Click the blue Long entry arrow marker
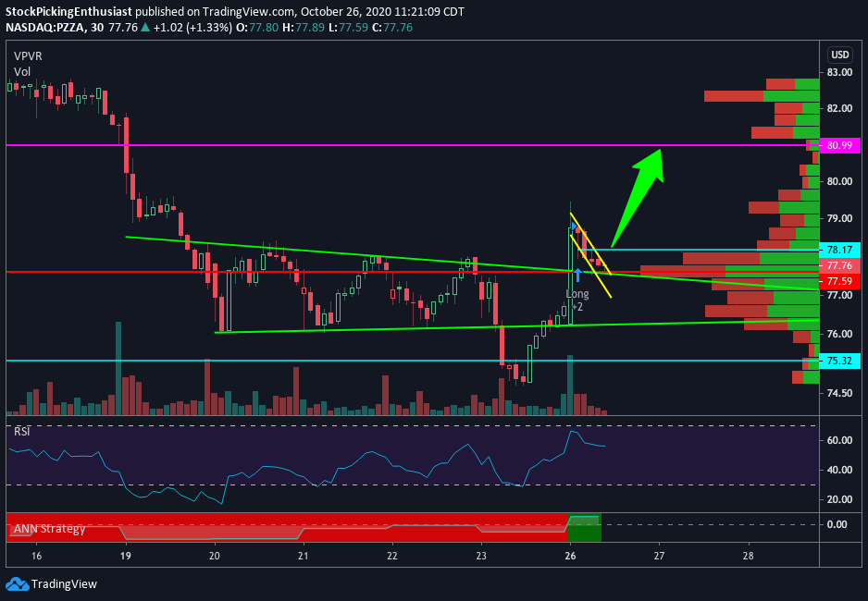This screenshot has width=868, height=601. 577,275
